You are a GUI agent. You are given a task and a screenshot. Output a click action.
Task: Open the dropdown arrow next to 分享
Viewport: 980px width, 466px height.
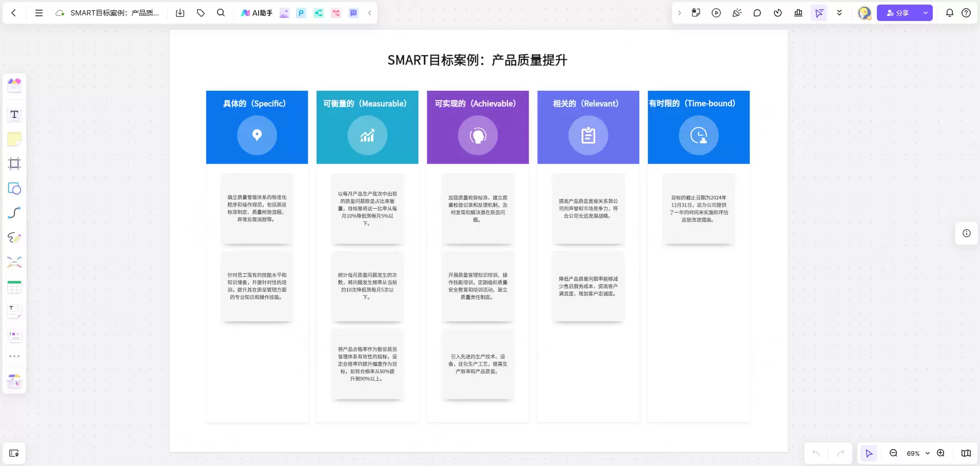click(925, 13)
